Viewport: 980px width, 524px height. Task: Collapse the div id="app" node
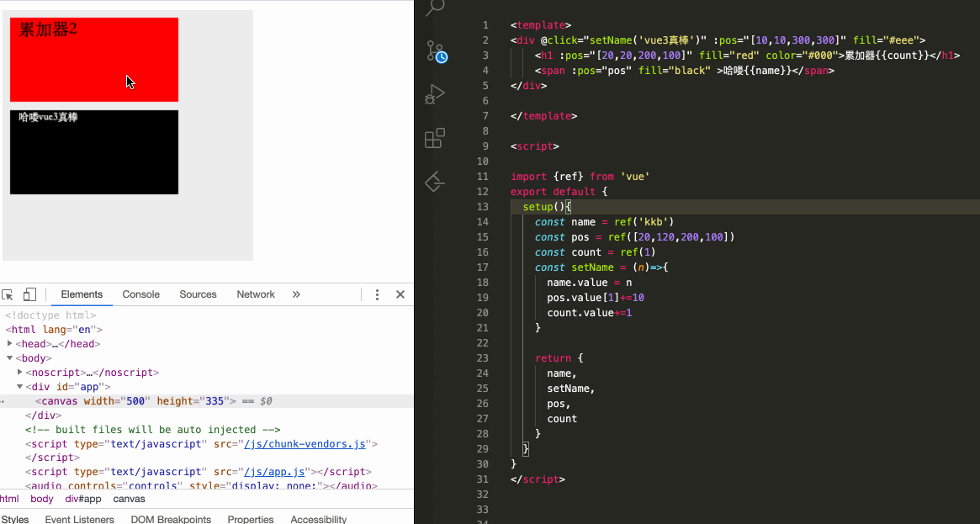click(x=20, y=387)
